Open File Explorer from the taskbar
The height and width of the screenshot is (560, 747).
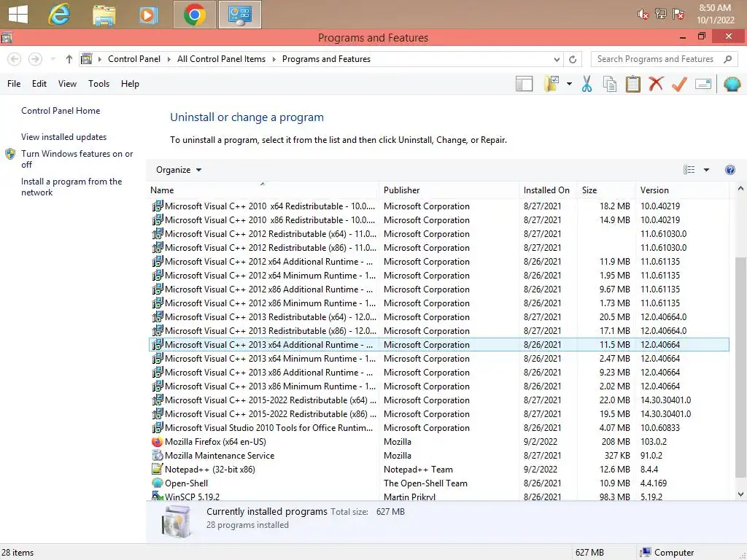104,15
